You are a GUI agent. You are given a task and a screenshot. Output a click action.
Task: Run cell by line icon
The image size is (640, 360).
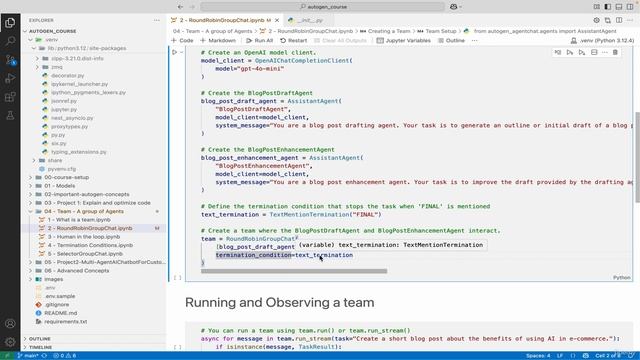tap(558, 52)
